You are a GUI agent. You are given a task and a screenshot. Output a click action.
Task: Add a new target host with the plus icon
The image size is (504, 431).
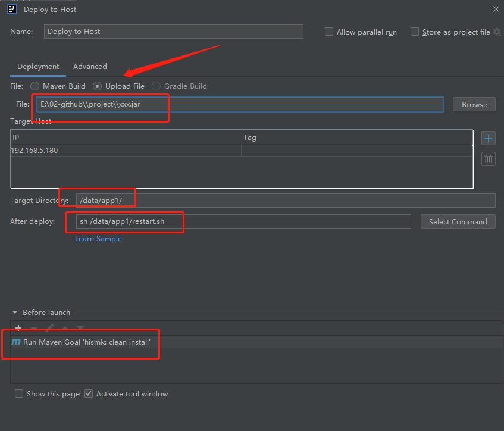point(488,138)
